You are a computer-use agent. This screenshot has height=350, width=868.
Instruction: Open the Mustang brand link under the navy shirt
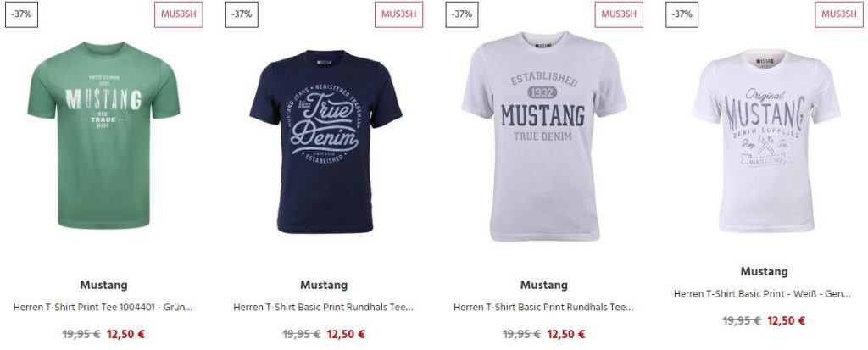[x=324, y=286]
